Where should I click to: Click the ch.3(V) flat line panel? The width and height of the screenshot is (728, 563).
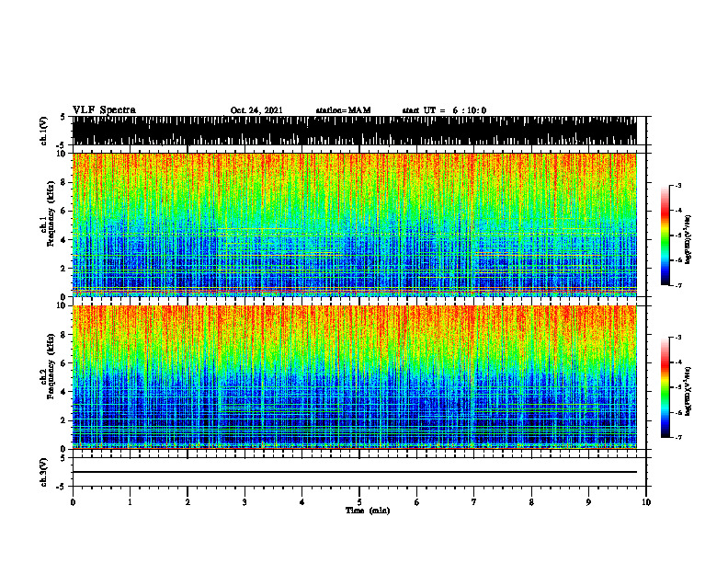point(358,472)
